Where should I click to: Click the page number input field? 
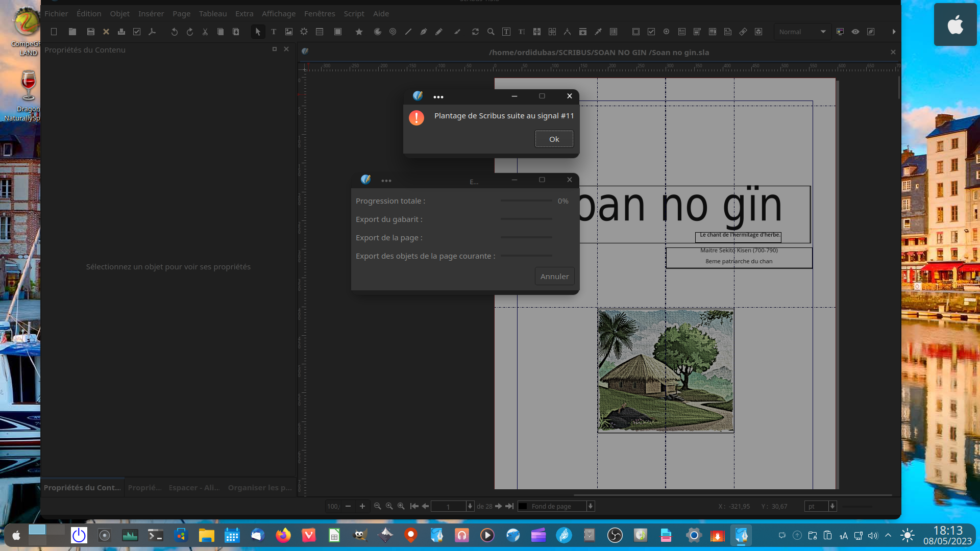[449, 506]
